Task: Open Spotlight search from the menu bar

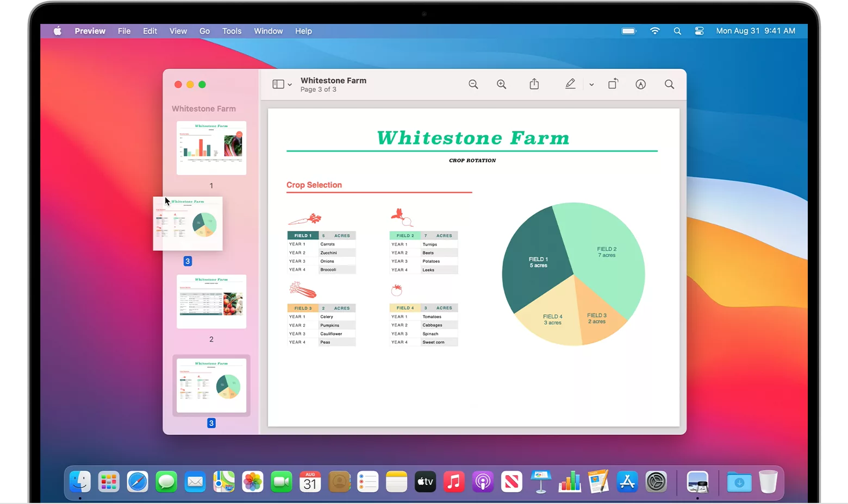Action: pos(677,31)
